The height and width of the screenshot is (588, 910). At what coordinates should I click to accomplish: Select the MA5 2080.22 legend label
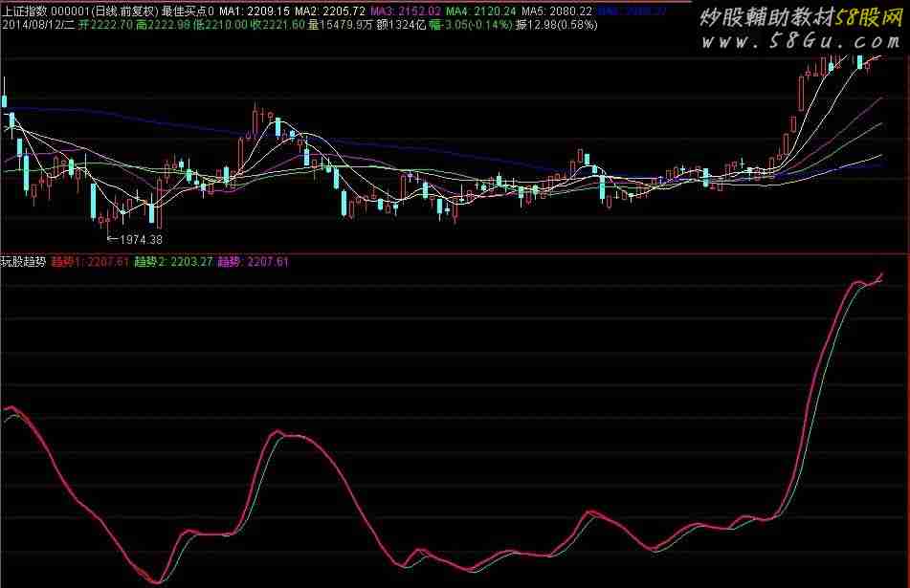pos(556,8)
